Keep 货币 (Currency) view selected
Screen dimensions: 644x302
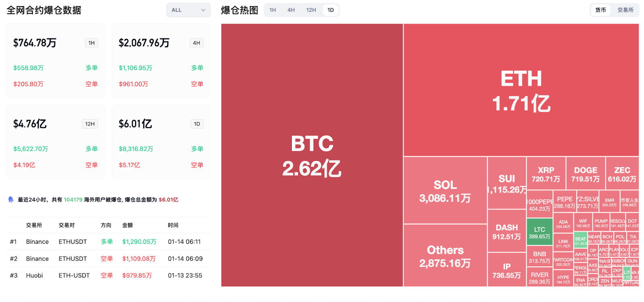click(600, 10)
